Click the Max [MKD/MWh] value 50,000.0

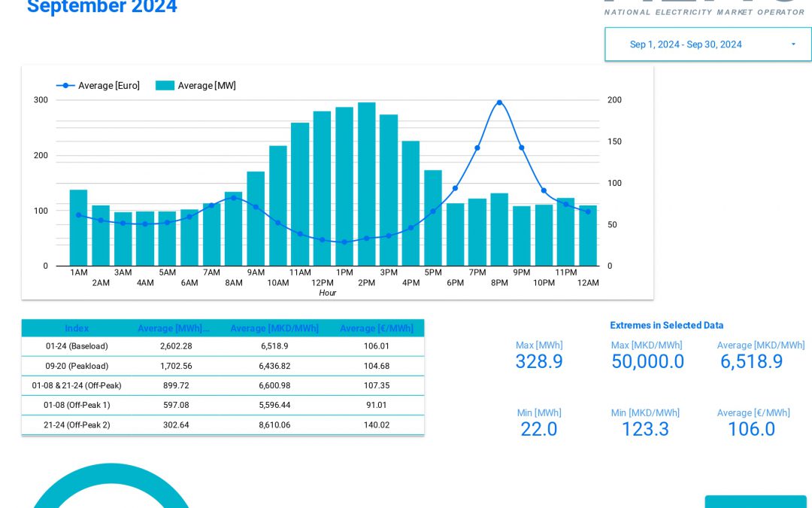647,362
